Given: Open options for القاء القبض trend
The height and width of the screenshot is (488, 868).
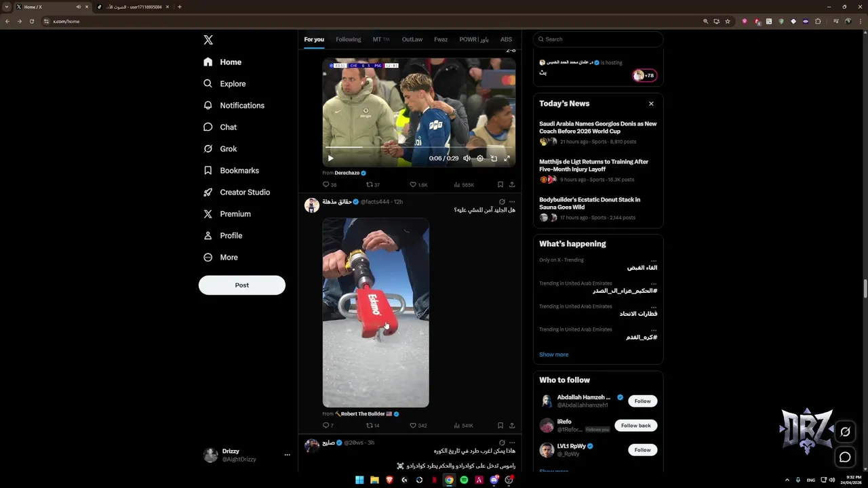Looking at the screenshot, I should (x=654, y=260).
